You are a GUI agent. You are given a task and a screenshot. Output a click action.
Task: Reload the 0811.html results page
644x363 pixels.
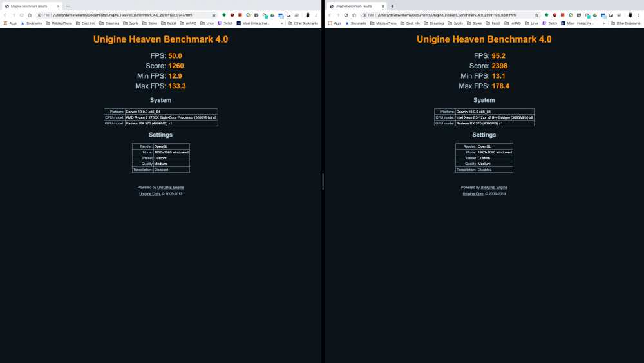(x=346, y=15)
